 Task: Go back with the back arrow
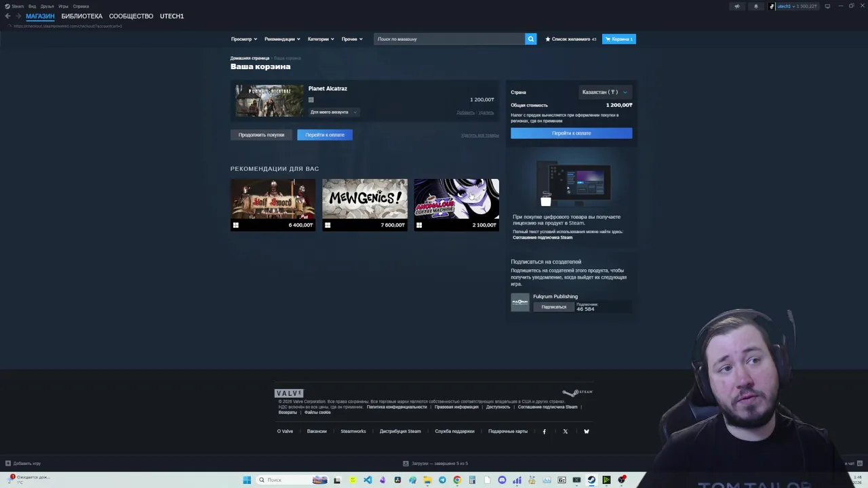[x=7, y=16]
